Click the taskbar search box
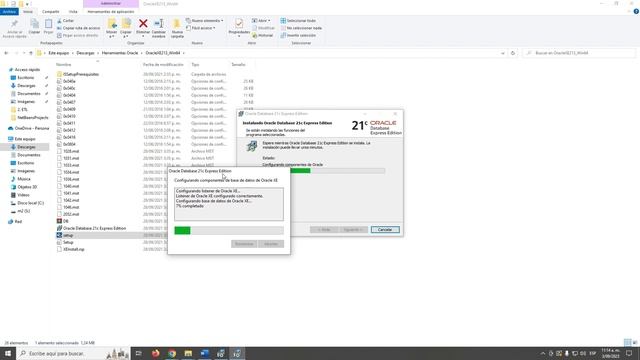This screenshot has width=640, height=360. click(73, 353)
